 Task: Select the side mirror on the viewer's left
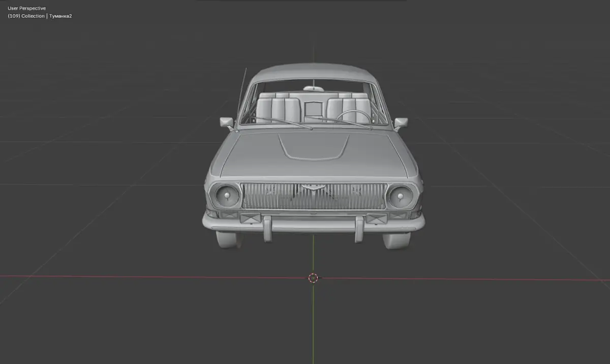point(226,122)
